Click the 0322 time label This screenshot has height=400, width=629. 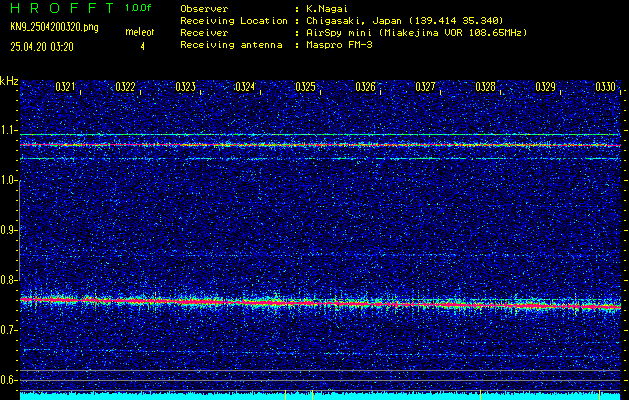point(125,87)
